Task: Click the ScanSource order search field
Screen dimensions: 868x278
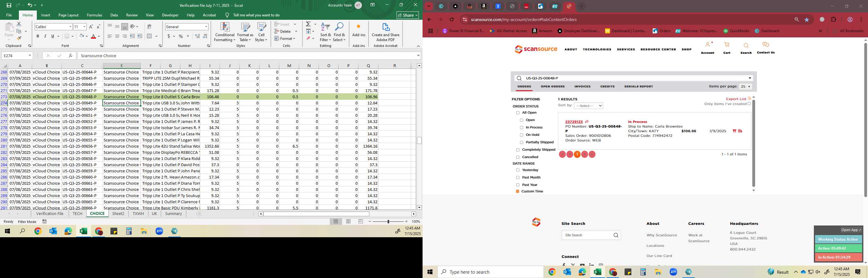Action: tap(634, 78)
